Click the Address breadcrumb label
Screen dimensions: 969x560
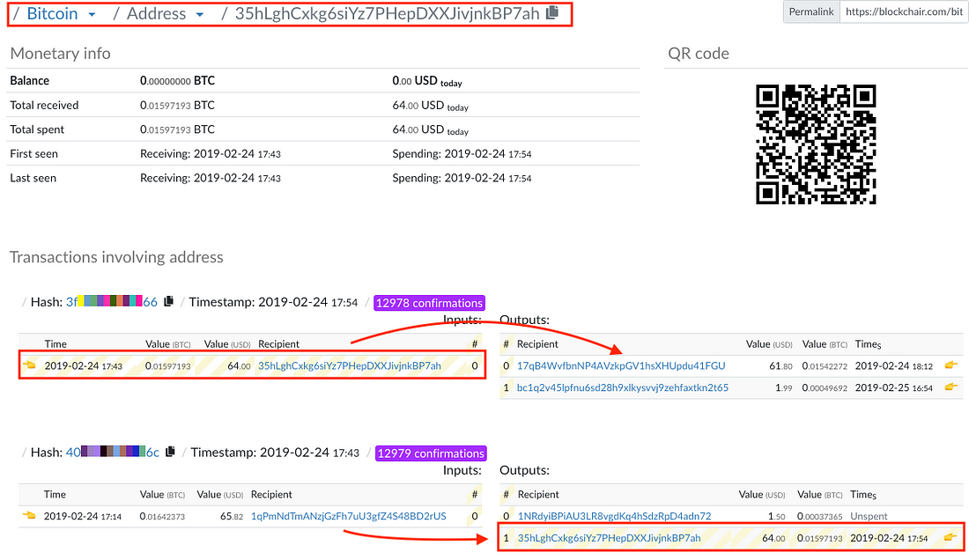point(156,13)
